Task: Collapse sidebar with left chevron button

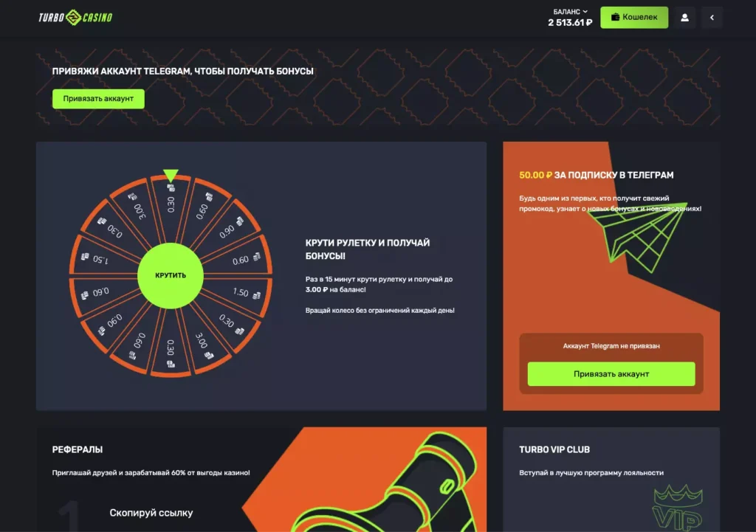Action: coord(712,18)
